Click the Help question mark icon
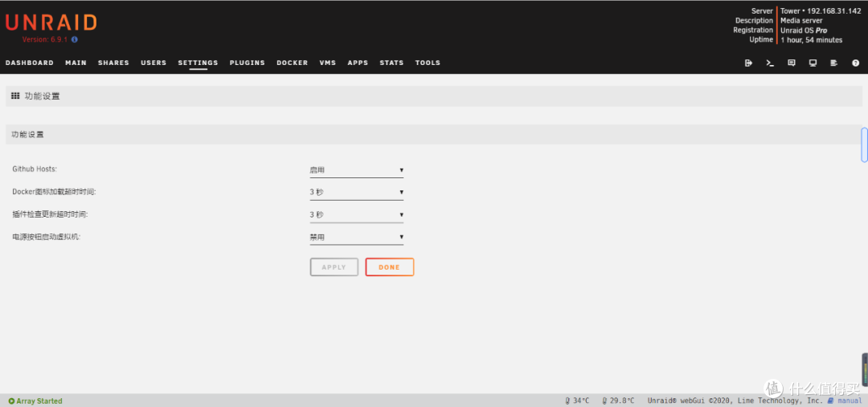The width and height of the screenshot is (868, 407). [x=855, y=63]
